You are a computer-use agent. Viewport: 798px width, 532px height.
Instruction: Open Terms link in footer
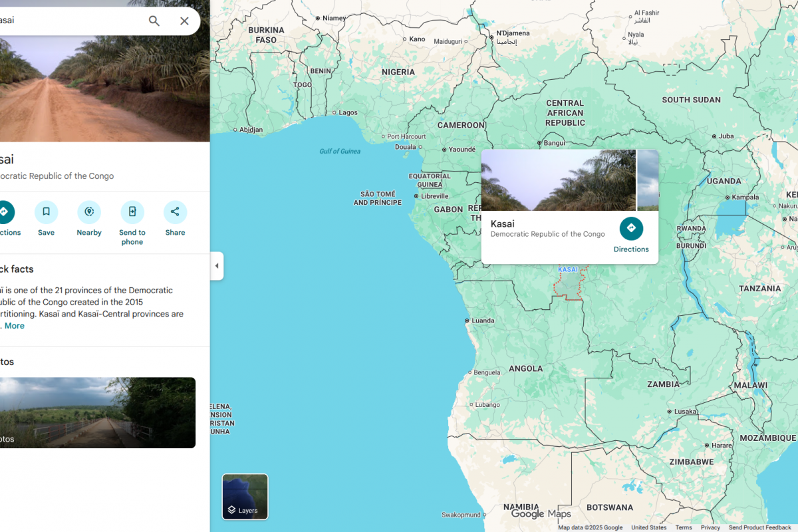pos(684,527)
